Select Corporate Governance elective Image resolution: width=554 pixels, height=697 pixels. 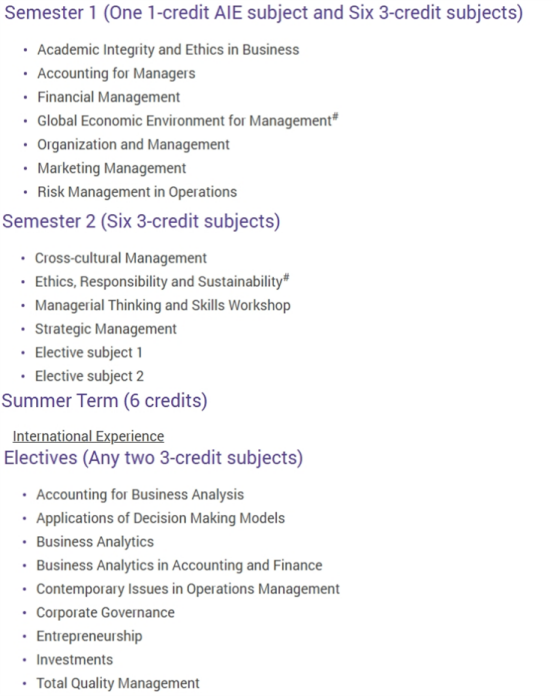click(105, 613)
